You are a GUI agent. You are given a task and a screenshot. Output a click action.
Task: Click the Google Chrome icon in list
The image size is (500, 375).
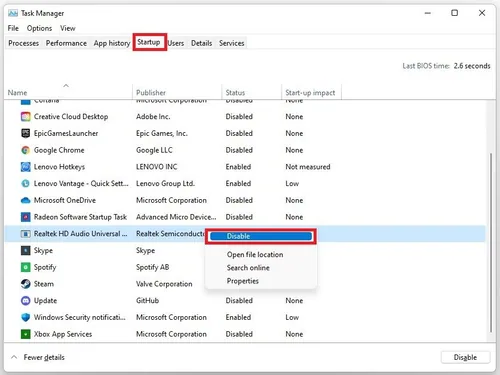click(x=25, y=150)
